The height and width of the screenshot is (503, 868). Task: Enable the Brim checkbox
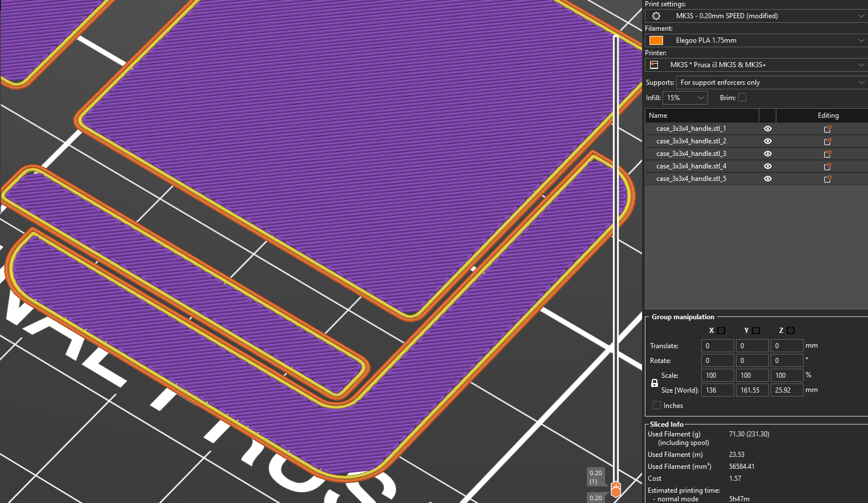coord(742,98)
